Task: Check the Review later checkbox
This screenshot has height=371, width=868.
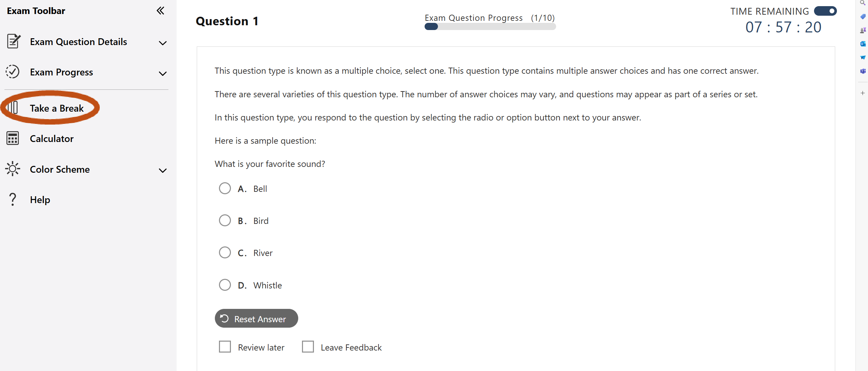Action: [225, 347]
